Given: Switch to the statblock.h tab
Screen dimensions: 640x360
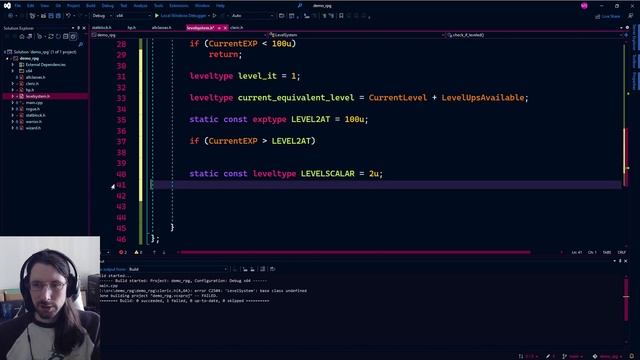Looking at the screenshot, I should [102, 28].
